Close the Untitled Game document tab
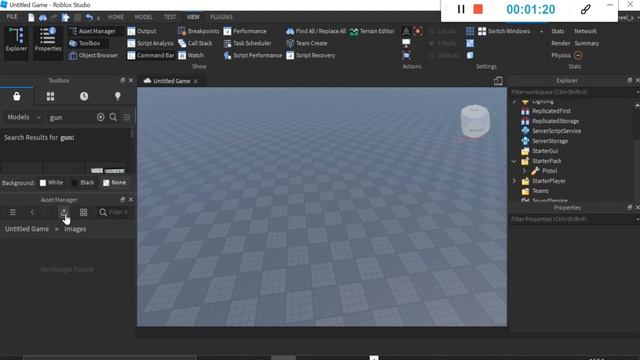 coord(196,81)
